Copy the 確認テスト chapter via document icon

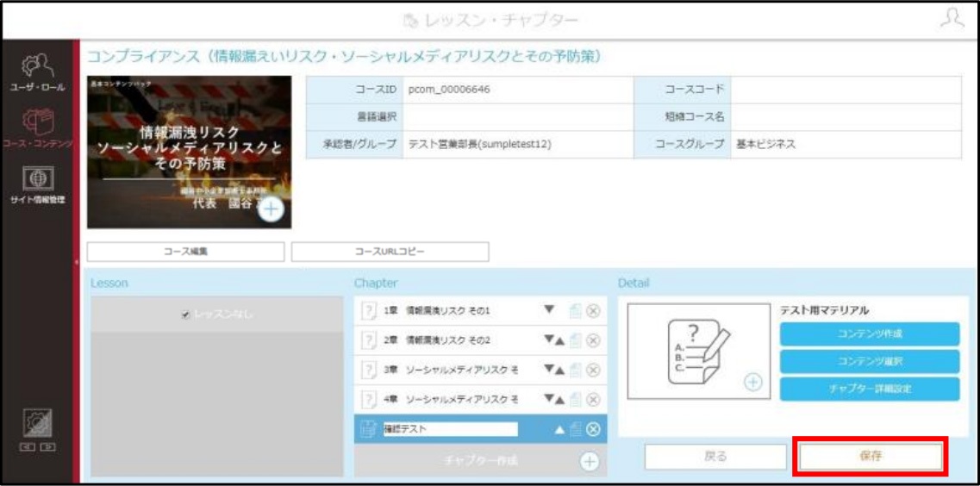(576, 428)
